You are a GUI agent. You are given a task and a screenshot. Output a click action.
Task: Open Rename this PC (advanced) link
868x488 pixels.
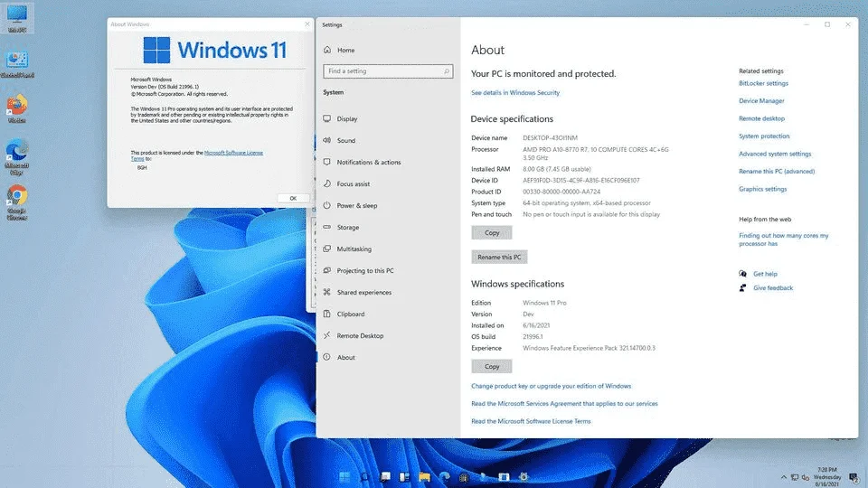coord(776,172)
